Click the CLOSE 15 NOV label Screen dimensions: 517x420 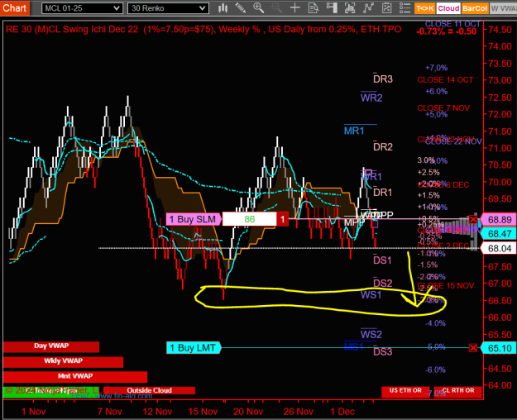click(x=446, y=285)
